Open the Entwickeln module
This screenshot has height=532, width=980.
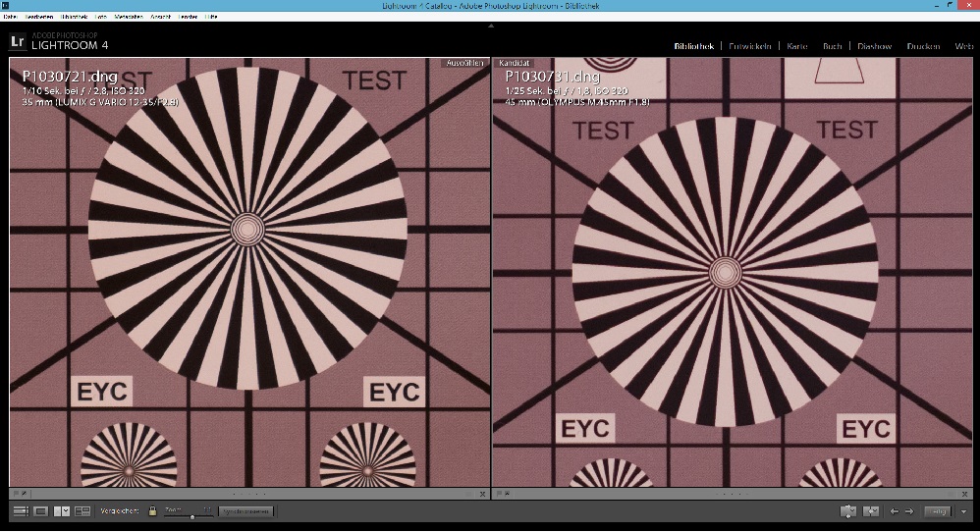coord(751,46)
